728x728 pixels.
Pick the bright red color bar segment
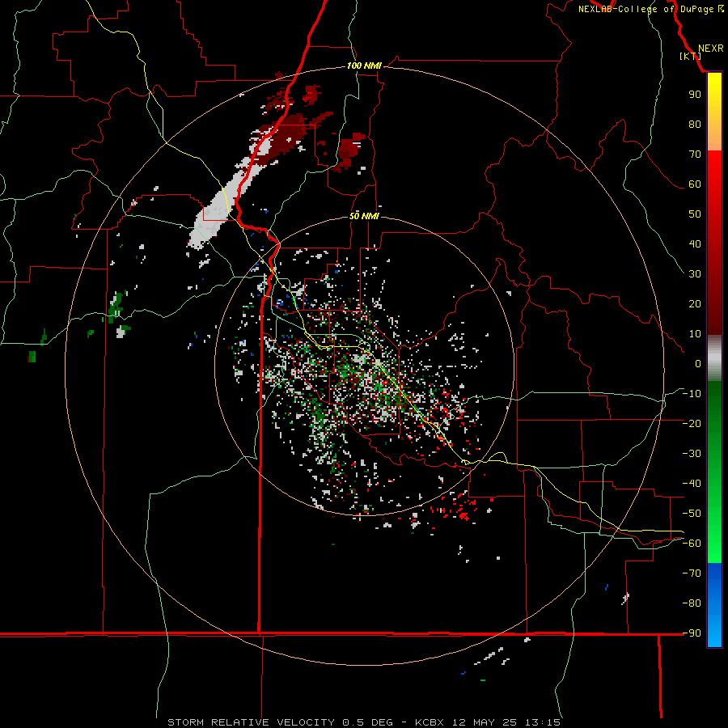[x=714, y=171]
